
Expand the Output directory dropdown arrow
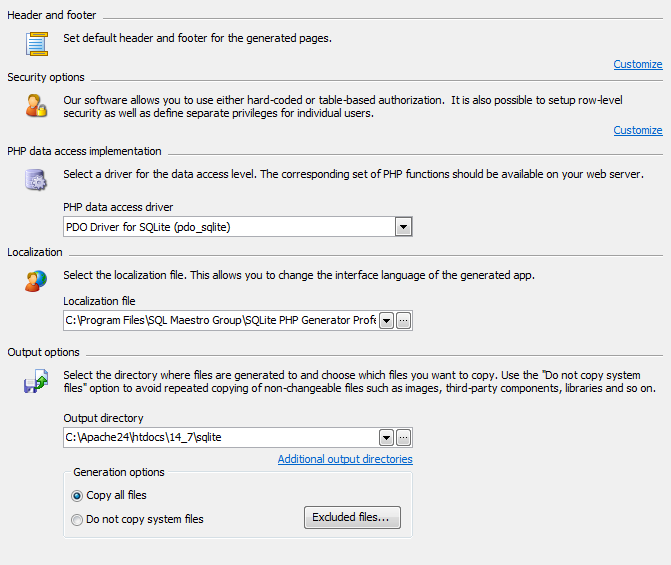coord(386,438)
